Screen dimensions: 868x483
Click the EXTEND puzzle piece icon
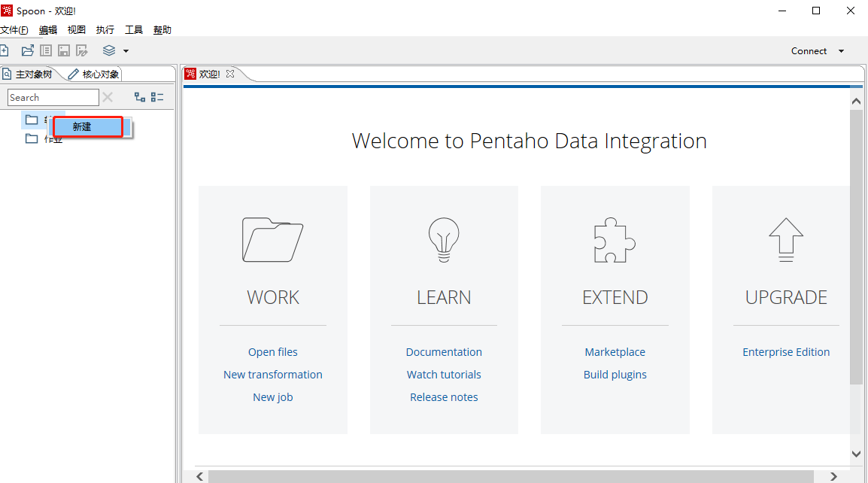pyautogui.click(x=615, y=240)
